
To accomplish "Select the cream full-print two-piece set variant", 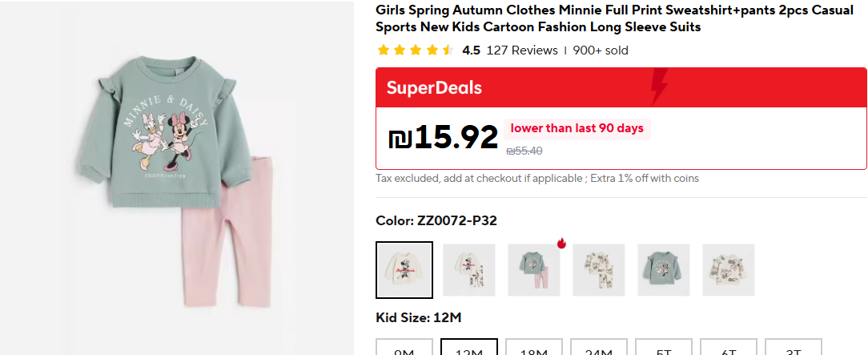I will click(x=599, y=270).
